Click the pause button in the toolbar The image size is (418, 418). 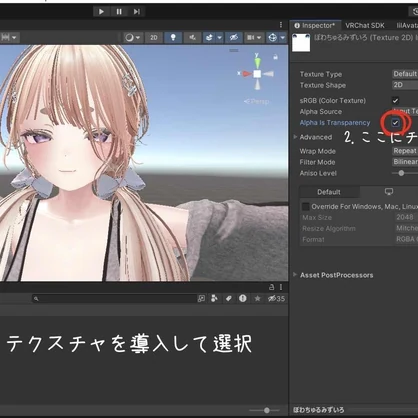pos(119,12)
